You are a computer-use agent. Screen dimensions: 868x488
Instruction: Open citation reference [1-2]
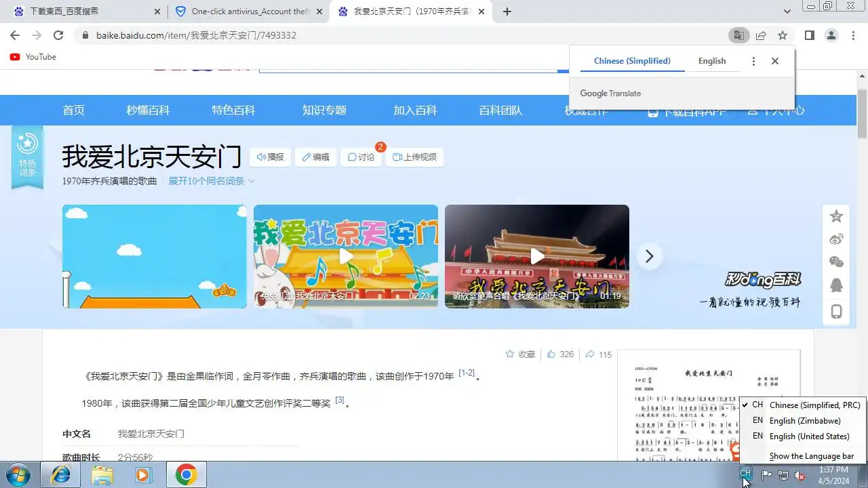[x=467, y=373]
